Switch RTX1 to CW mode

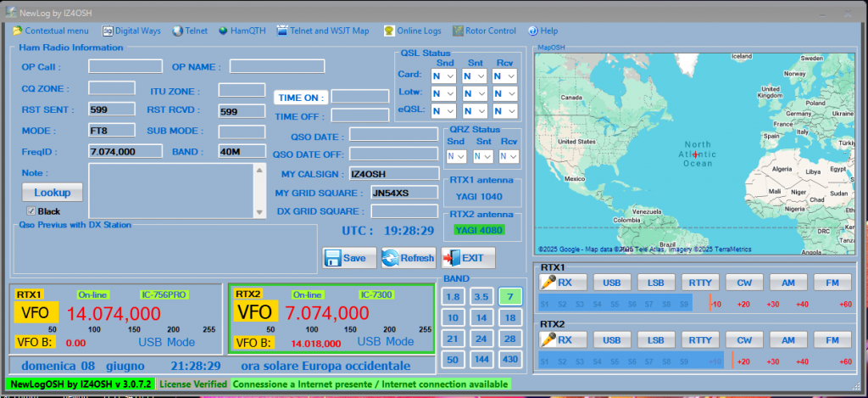tap(744, 283)
